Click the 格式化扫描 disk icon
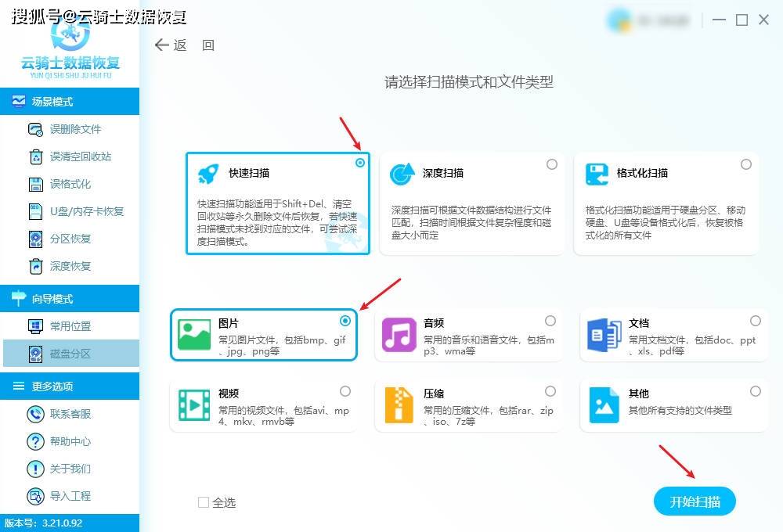The image size is (783, 532). click(x=597, y=174)
